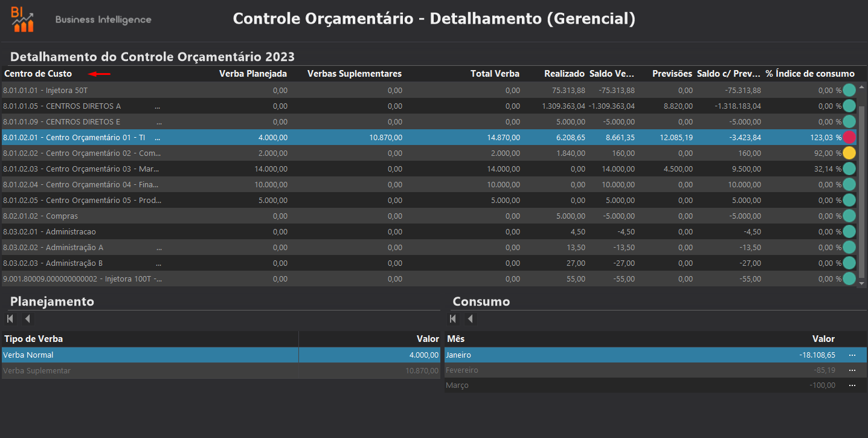Viewport: 868px width, 438px height.
Task: Click the % Índice de consumo header
Action: [810, 74]
